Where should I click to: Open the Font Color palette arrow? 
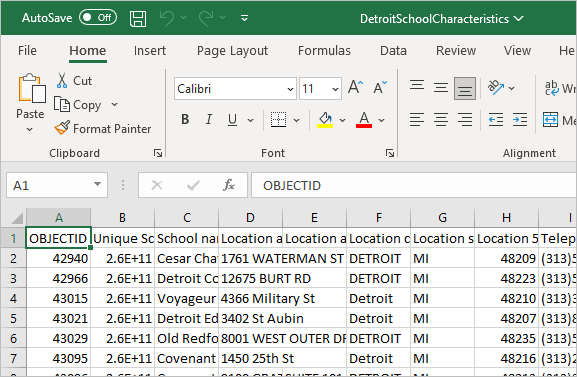382,120
